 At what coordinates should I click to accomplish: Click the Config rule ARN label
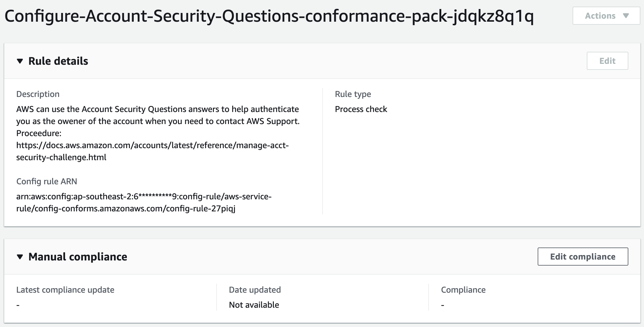[x=47, y=181]
